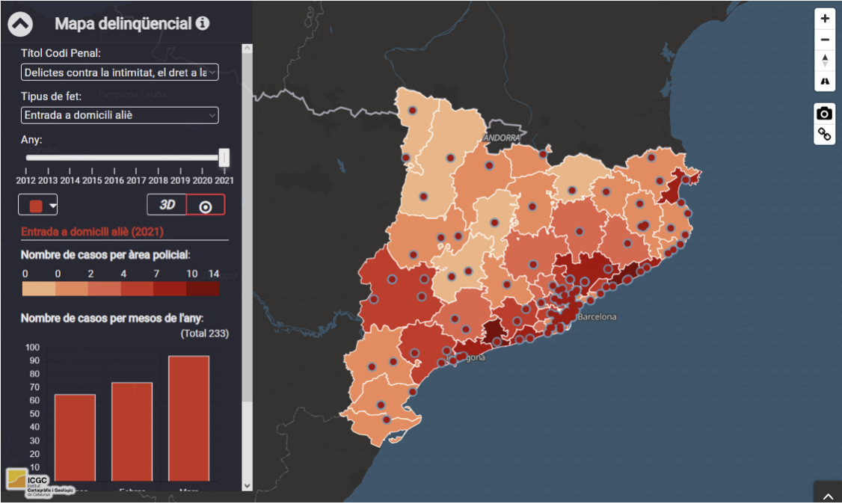Viewport: 842px width, 504px height.
Task: Collapse the side panel with chevron button
Action: pyautogui.click(x=20, y=24)
